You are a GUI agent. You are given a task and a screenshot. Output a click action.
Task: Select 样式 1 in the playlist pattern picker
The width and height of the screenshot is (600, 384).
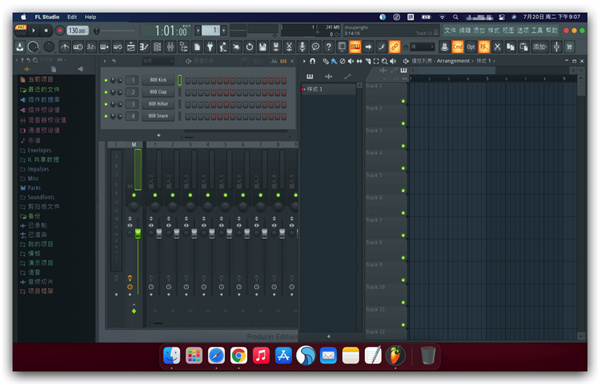(328, 89)
